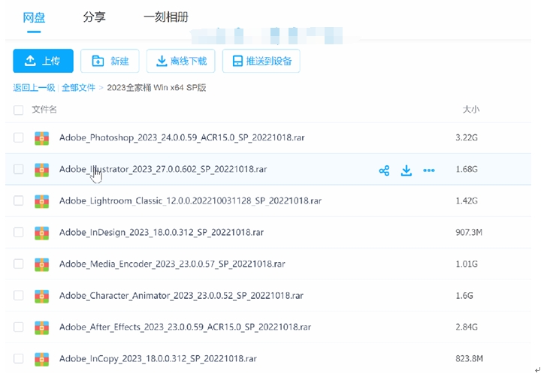Click the 推送到设备 button
The width and height of the screenshot is (559, 392).
[261, 61]
